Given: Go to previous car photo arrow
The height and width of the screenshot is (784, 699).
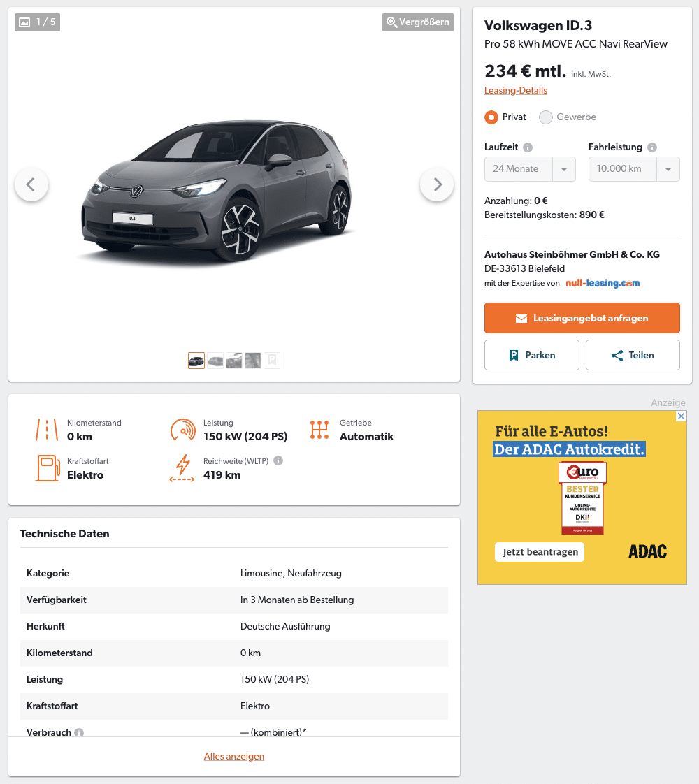Looking at the screenshot, I should point(31,184).
